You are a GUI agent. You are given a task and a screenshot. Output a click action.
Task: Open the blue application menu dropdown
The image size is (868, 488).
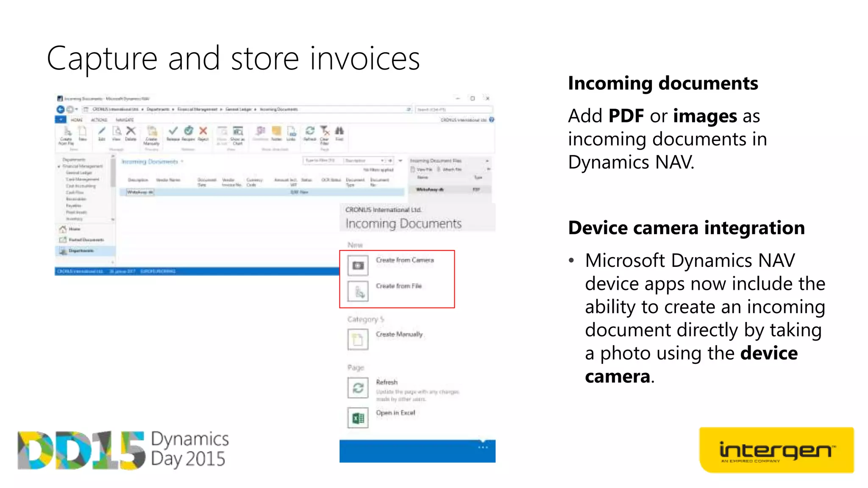[x=61, y=120]
